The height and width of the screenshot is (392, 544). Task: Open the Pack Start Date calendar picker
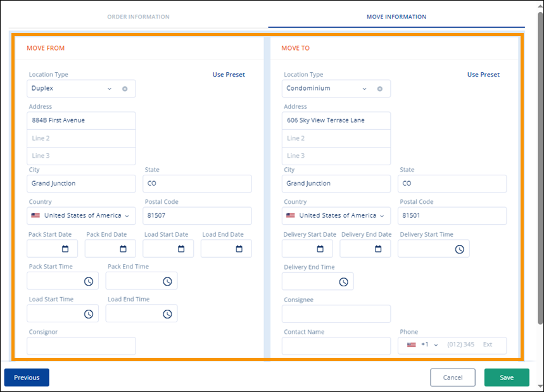pyautogui.click(x=66, y=249)
